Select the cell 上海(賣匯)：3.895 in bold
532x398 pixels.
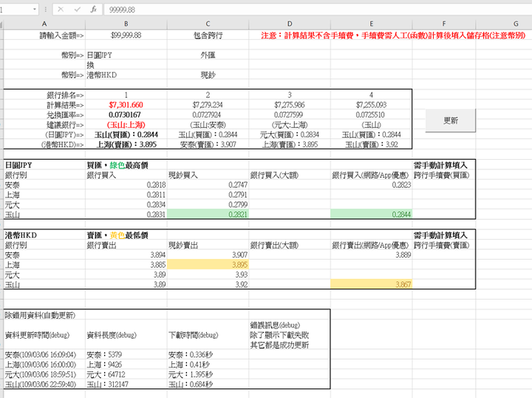pyautogui.click(x=126, y=144)
